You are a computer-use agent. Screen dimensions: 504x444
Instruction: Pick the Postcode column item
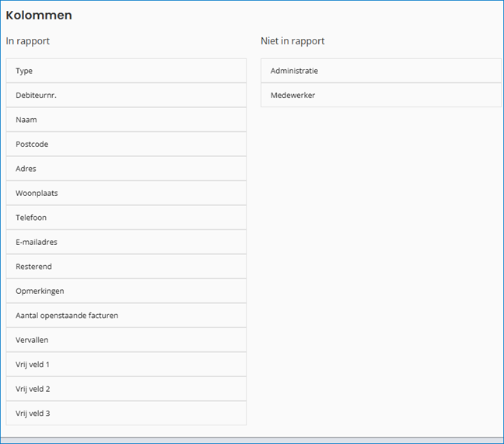pos(125,145)
